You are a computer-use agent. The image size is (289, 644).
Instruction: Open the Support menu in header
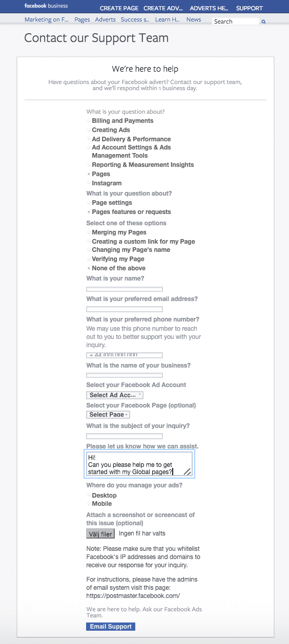[250, 8]
